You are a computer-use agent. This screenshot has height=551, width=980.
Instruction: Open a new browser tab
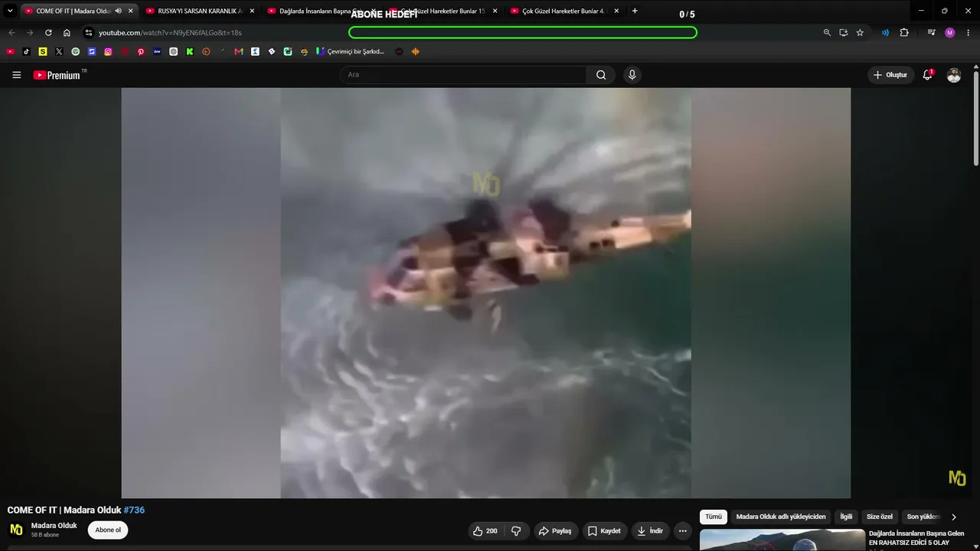(635, 11)
